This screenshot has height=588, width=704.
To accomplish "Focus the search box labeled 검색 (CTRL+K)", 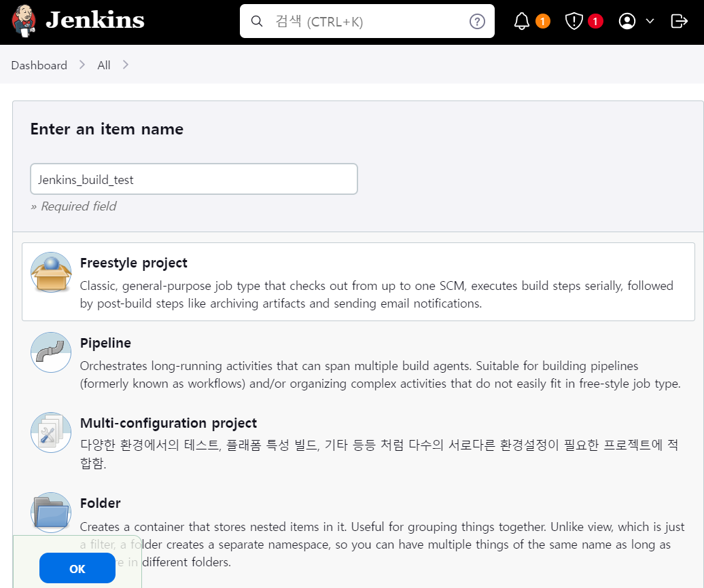I will pyautogui.click(x=367, y=21).
